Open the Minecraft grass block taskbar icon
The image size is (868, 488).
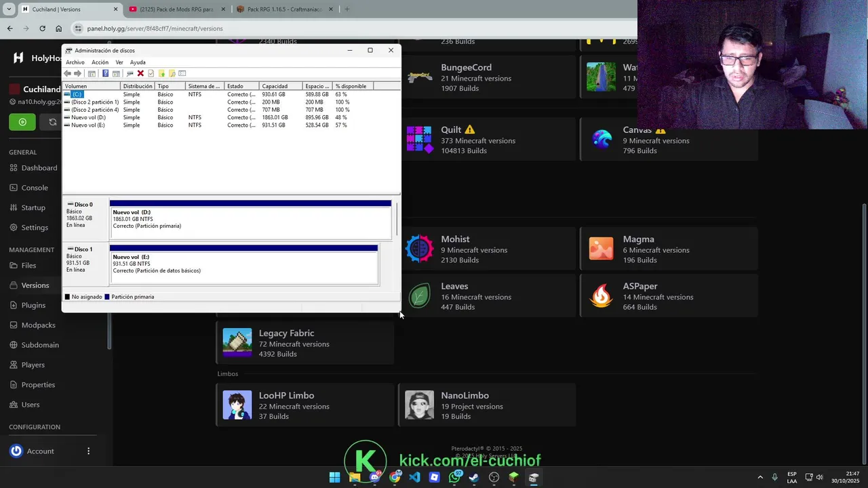point(514,477)
